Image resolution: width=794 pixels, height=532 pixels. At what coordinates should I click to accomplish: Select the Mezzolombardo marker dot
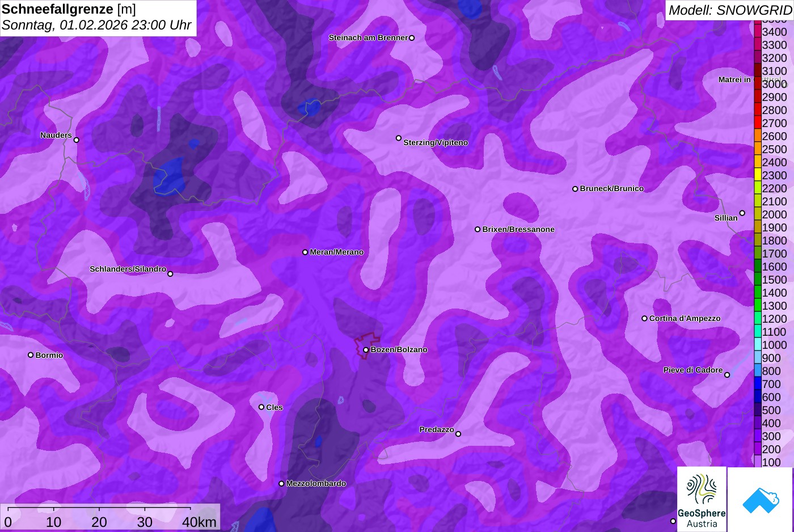(281, 484)
